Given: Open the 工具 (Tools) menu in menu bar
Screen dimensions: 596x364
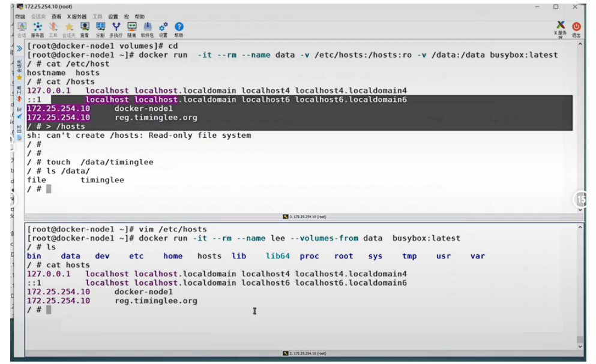Looking at the screenshot, I should click(x=97, y=17).
